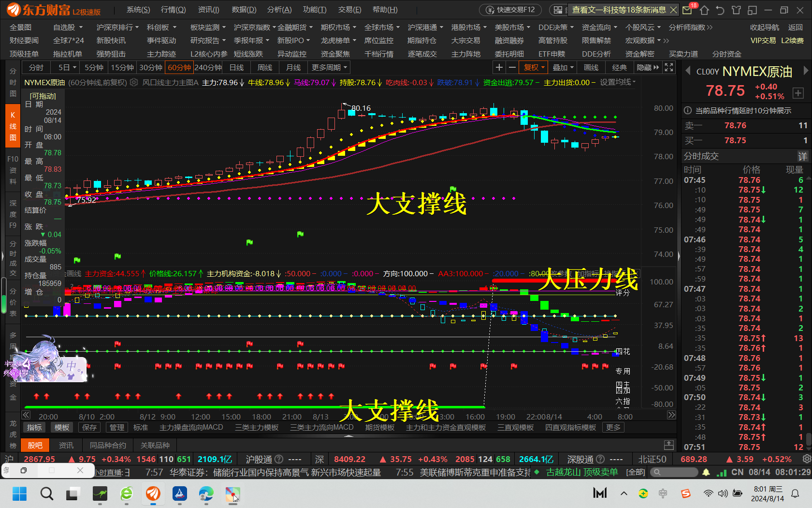Switch to 15分钟 chart period
The height and width of the screenshot is (508, 812).
[x=122, y=67]
